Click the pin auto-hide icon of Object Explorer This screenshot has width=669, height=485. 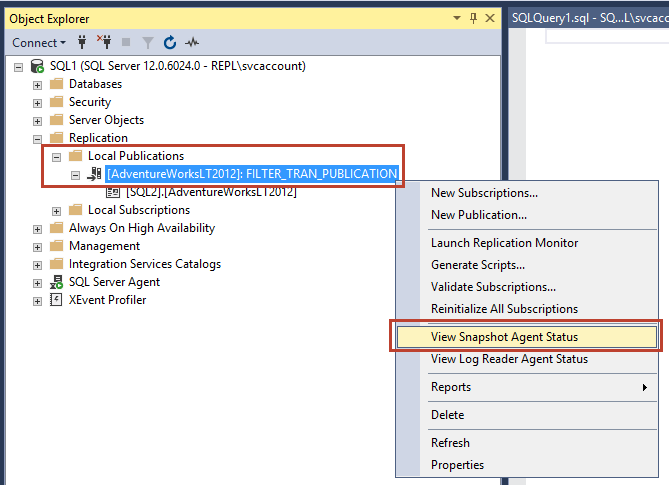(x=473, y=18)
